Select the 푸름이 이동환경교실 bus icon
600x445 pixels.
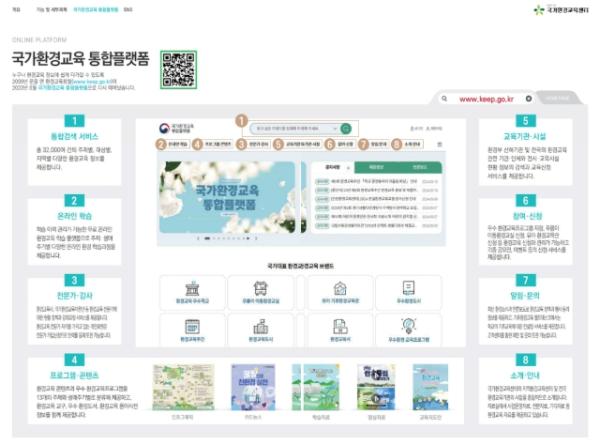coord(264,289)
